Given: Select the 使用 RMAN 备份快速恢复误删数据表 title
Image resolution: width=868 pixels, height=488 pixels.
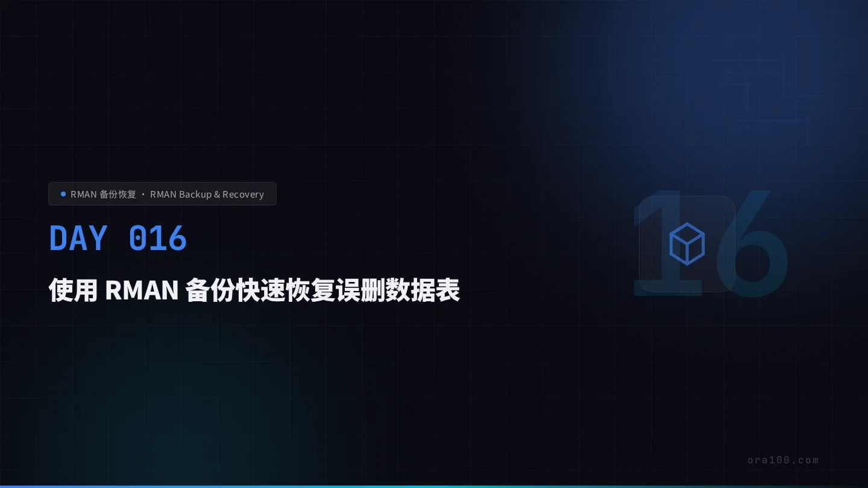Looking at the screenshot, I should pyautogui.click(x=254, y=290).
